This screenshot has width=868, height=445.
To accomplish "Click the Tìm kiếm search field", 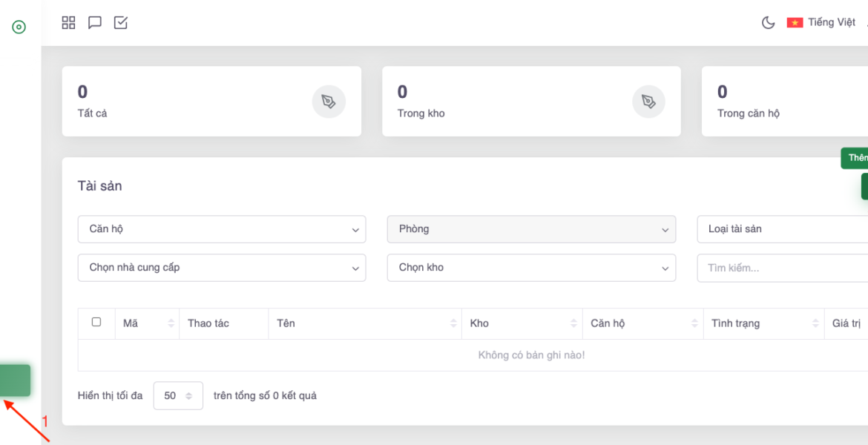I will 783,268.
